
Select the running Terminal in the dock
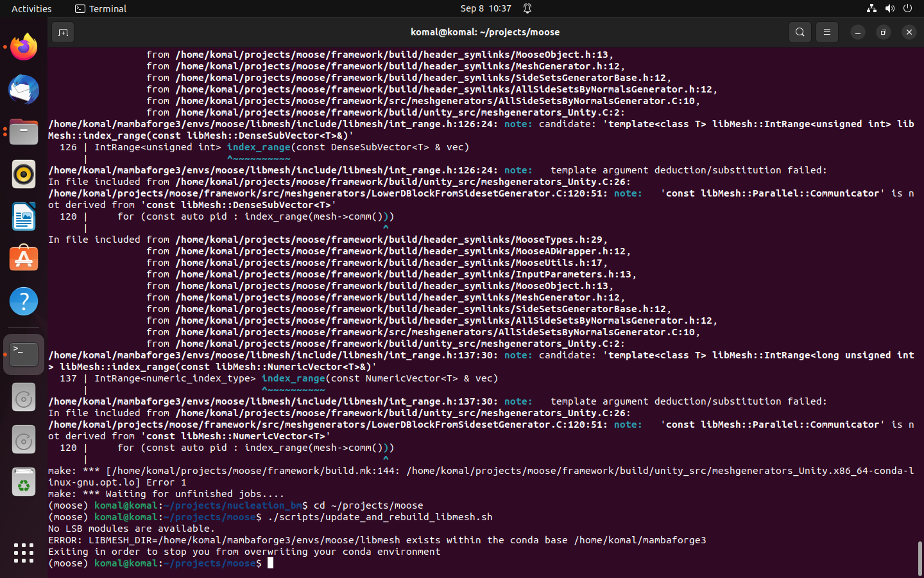point(23,354)
